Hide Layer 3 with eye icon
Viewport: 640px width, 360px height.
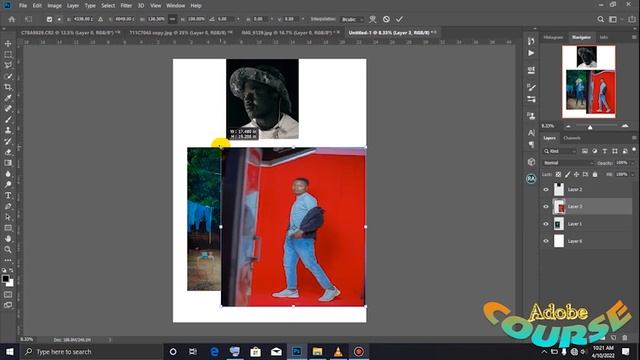tap(546, 207)
